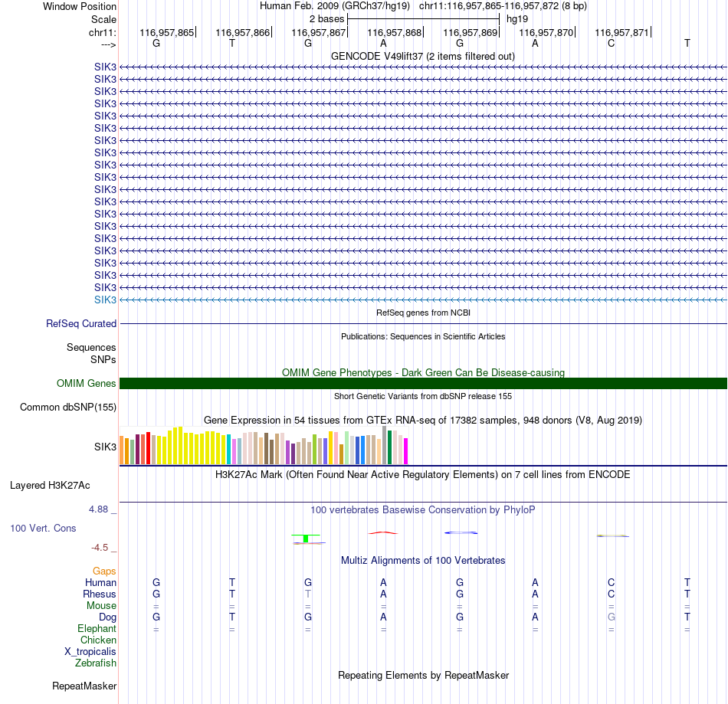Viewport: 728px width, 704px height.
Task: Click the Elephant alignment row label
Action: coord(97,629)
